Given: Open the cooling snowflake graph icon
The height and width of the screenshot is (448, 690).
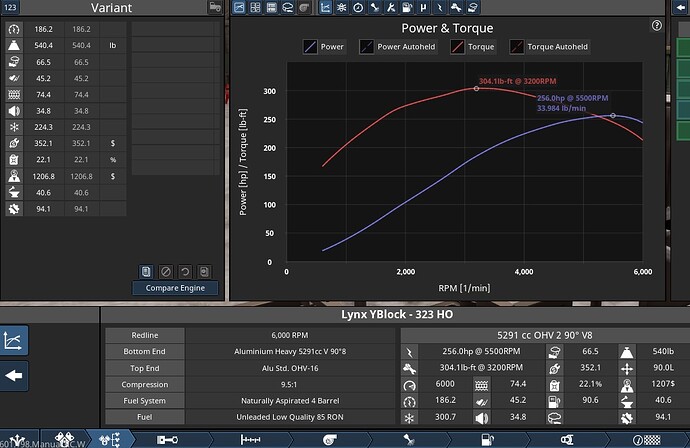Looking at the screenshot, I should 341,7.
